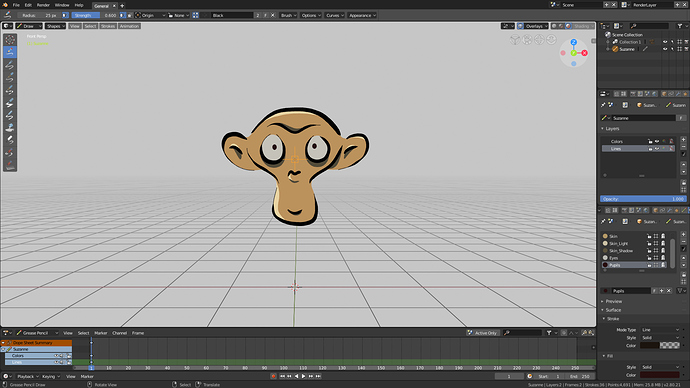Viewport: 690px width, 388px height.
Task: Click the red auto-keying record button
Action: coord(273,377)
